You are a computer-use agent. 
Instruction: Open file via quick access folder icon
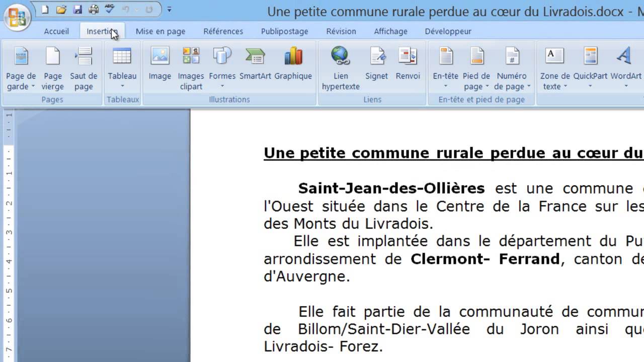pos(61,10)
